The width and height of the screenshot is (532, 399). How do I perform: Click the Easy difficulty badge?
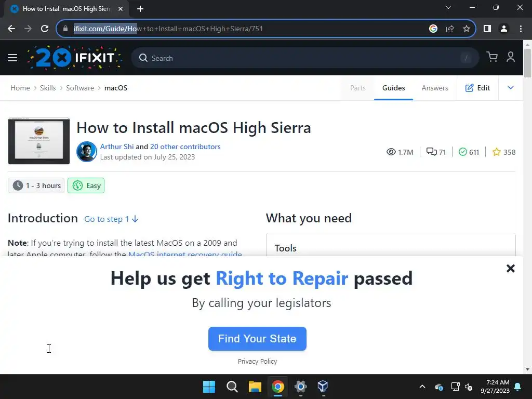pyautogui.click(x=86, y=185)
